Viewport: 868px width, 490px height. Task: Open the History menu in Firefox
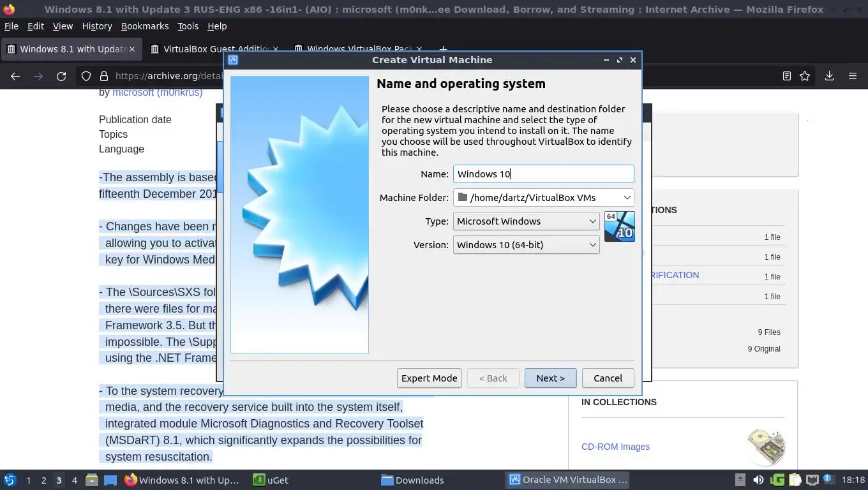97,26
